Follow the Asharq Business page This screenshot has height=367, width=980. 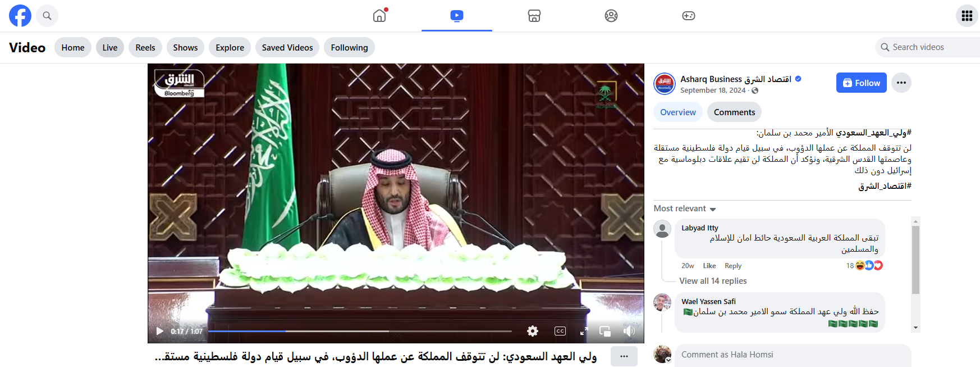click(861, 83)
